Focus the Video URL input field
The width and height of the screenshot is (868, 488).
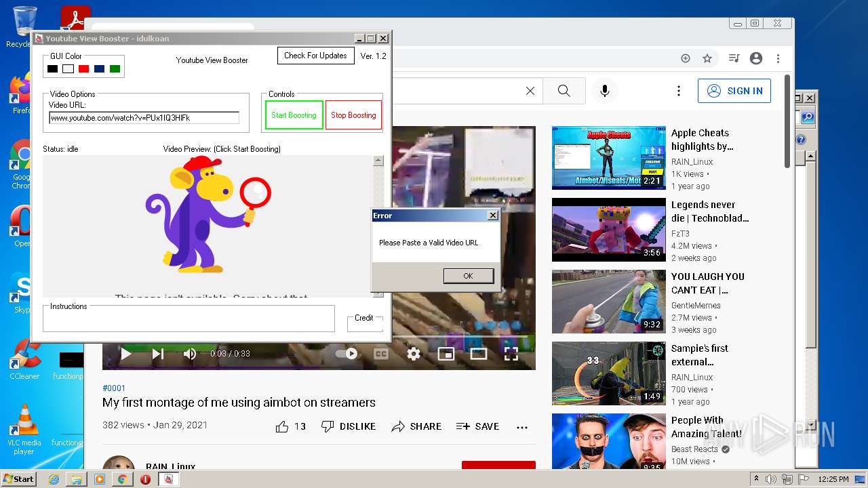144,118
